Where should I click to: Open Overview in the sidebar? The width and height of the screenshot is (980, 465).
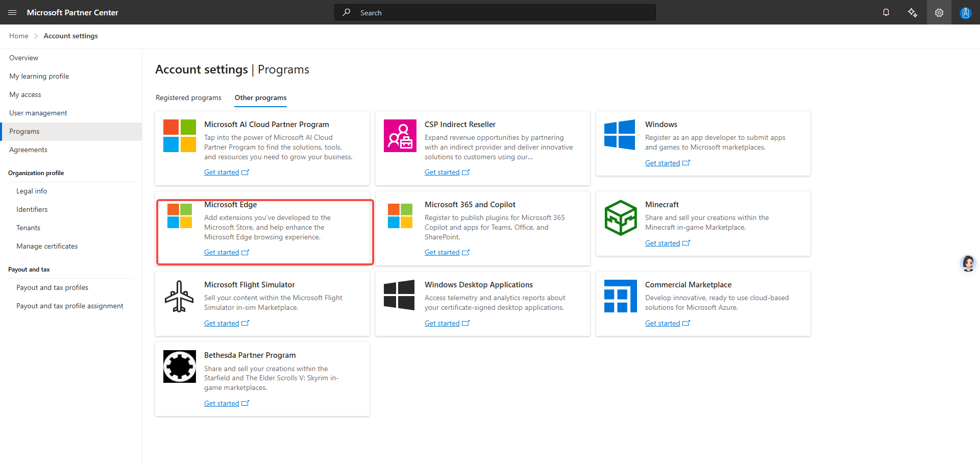point(71,58)
